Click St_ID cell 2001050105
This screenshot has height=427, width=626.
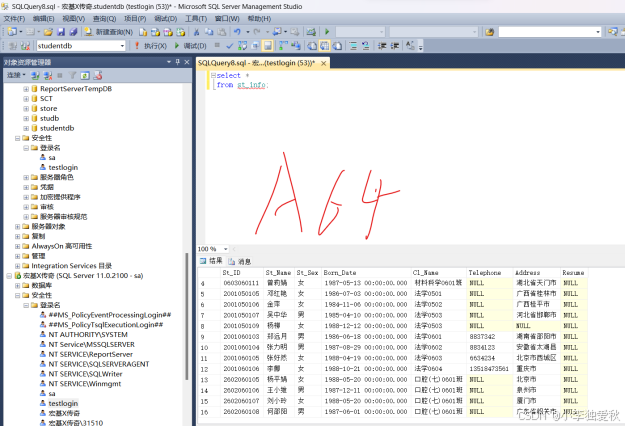pos(241,294)
